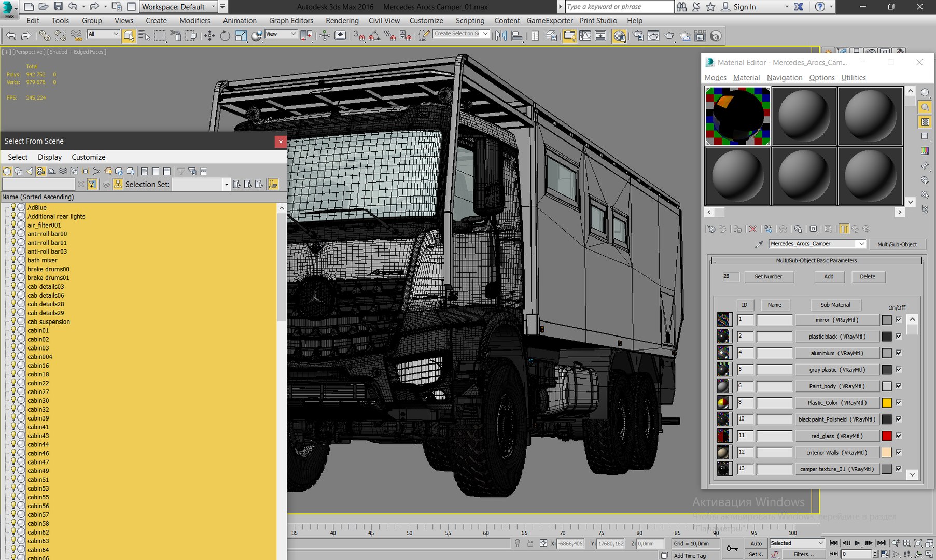The height and width of the screenshot is (560, 936).
Task: Click the Select and Link chain icon
Action: click(x=45, y=36)
